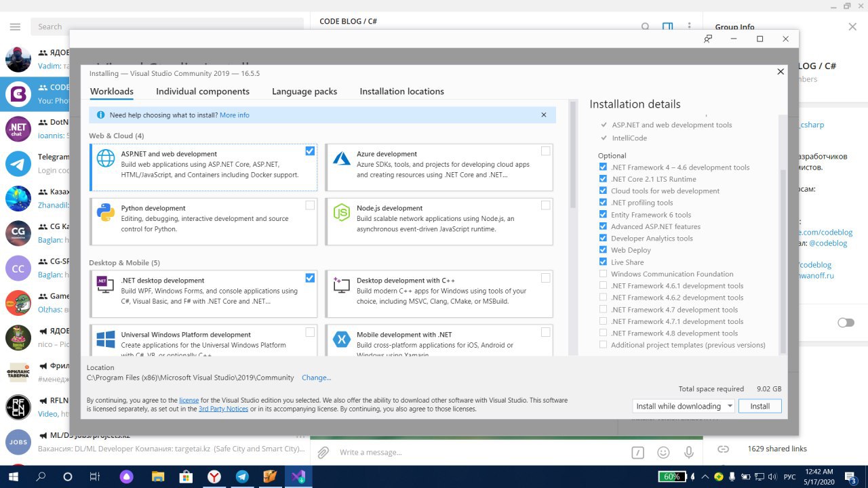Open 1629 shared links in Group Info

[x=777, y=449]
